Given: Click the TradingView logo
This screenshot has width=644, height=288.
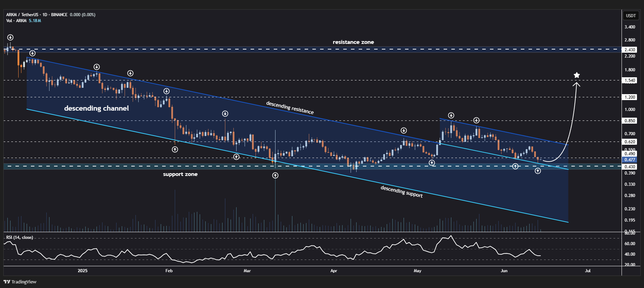Looking at the screenshot, I should [20, 282].
